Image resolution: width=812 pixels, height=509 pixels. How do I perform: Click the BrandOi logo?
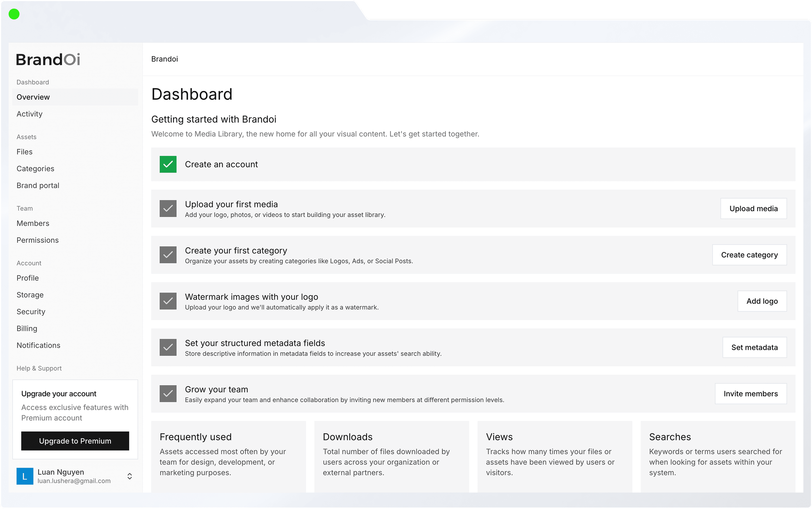[x=48, y=60]
